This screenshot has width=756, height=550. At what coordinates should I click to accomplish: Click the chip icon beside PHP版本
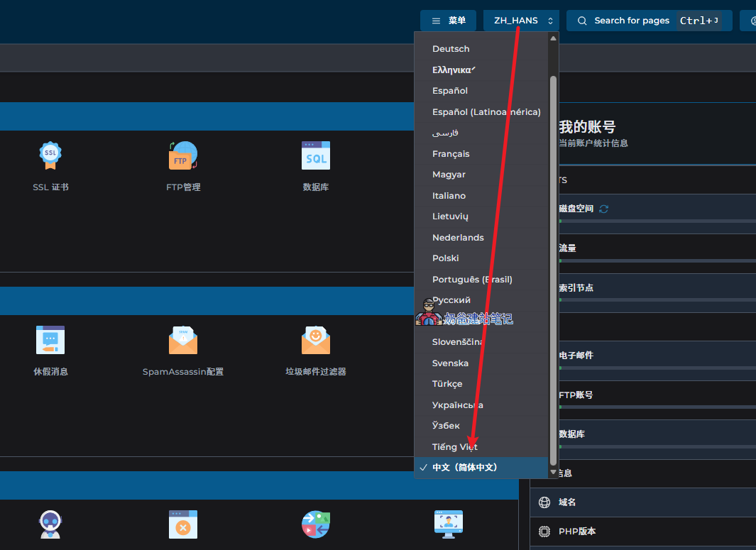click(x=544, y=532)
